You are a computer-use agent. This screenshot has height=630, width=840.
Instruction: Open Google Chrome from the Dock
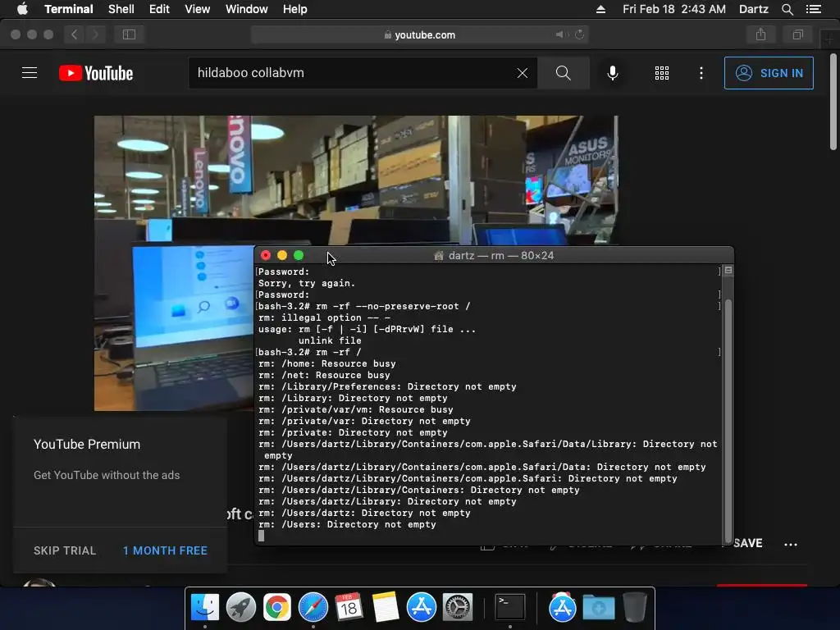point(277,608)
